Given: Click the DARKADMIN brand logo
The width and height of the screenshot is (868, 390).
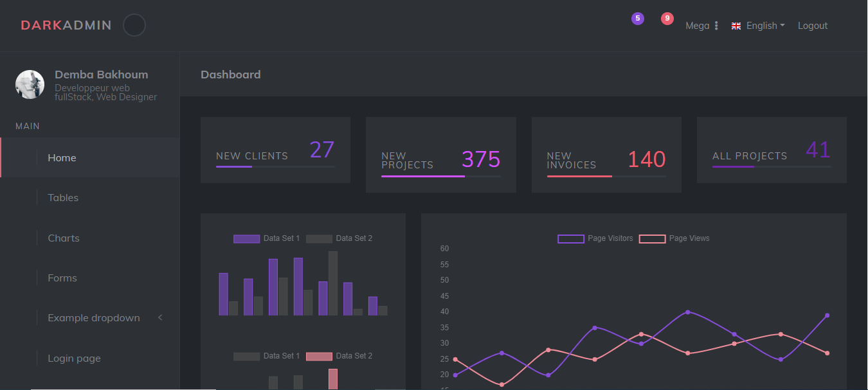Looking at the screenshot, I should (x=66, y=26).
